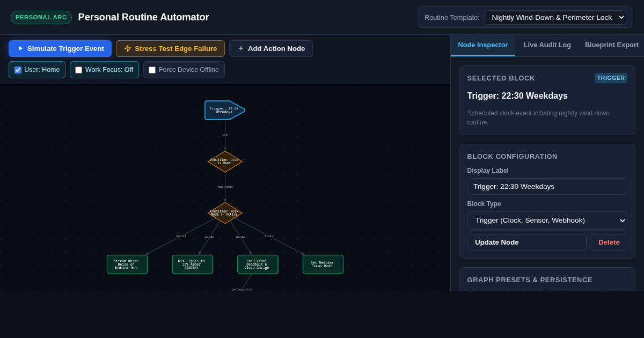The height and width of the screenshot is (338, 644).
Task: Toggle the User: Home checkbox
Action: (x=18, y=70)
